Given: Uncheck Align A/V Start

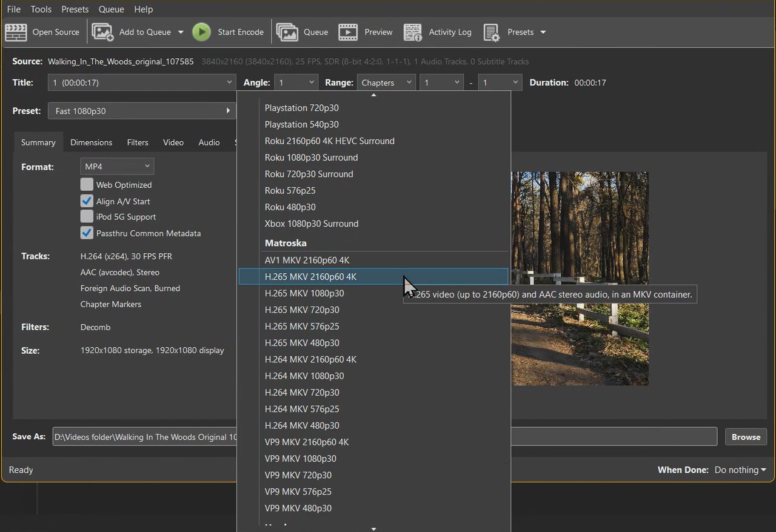Looking at the screenshot, I should [87, 201].
